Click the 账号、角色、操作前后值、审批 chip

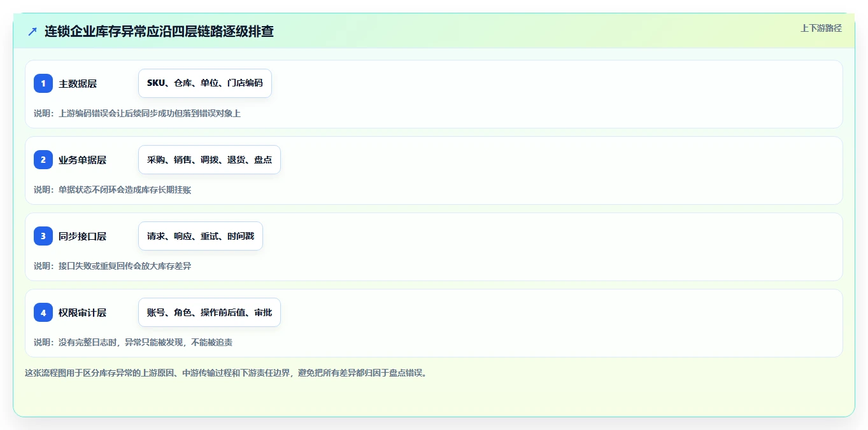point(210,312)
